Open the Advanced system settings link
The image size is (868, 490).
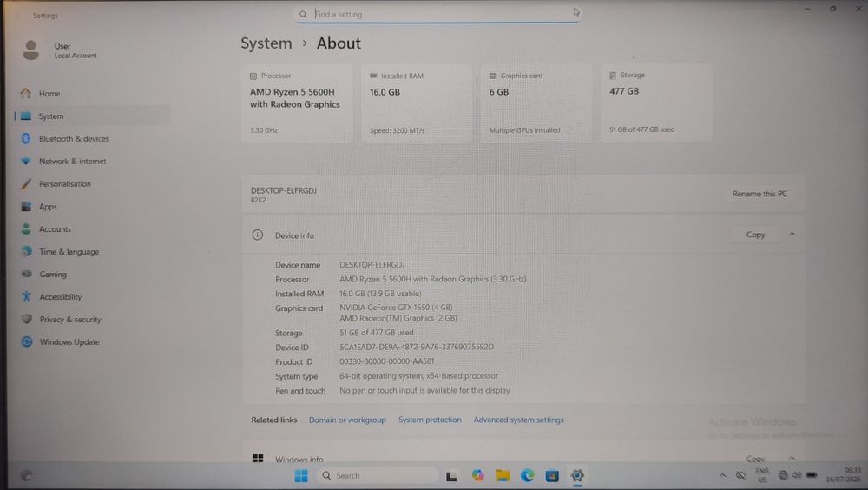pyautogui.click(x=519, y=420)
